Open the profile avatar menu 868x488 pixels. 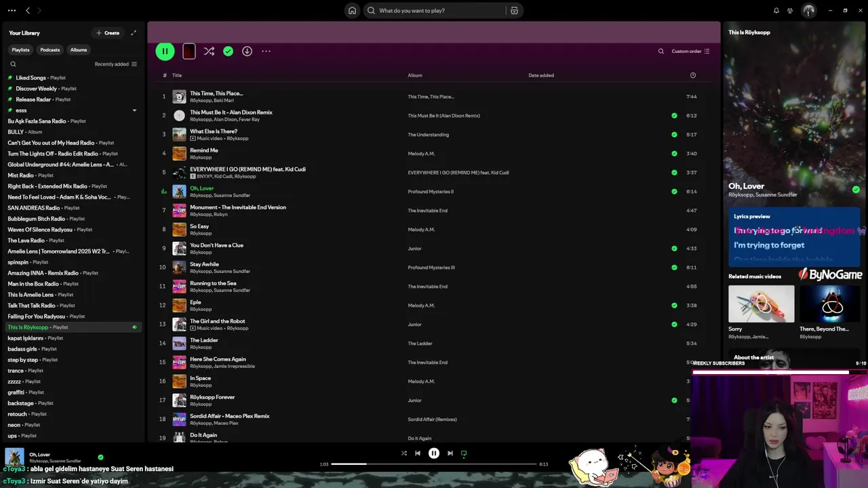pyautogui.click(x=808, y=10)
